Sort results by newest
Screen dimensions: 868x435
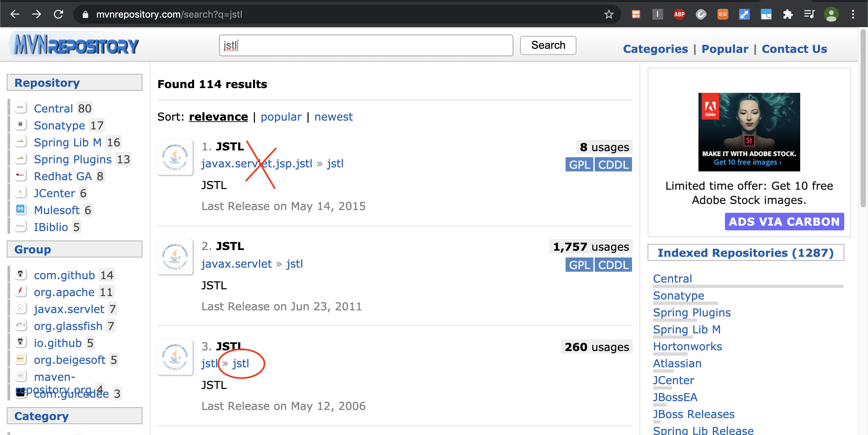pyautogui.click(x=333, y=117)
